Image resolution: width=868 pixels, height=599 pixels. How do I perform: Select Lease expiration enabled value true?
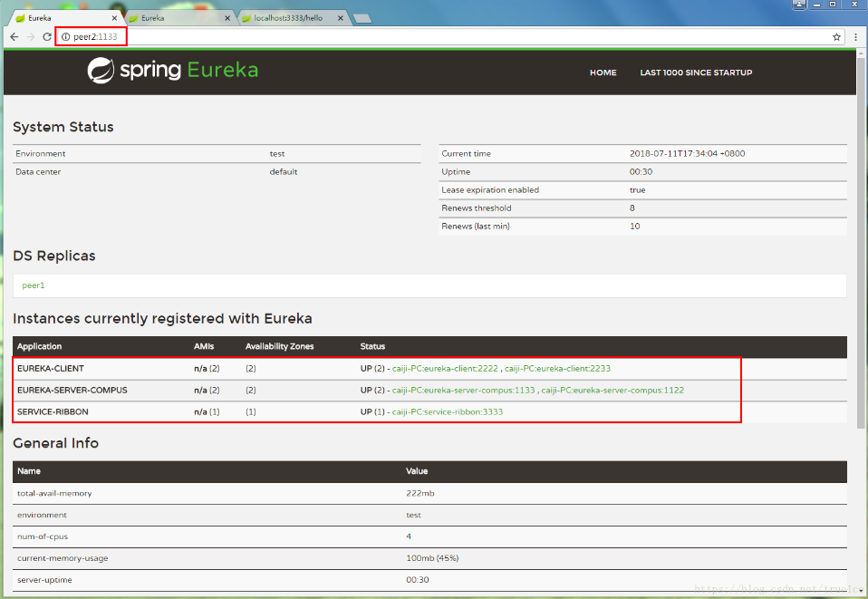[x=637, y=190]
